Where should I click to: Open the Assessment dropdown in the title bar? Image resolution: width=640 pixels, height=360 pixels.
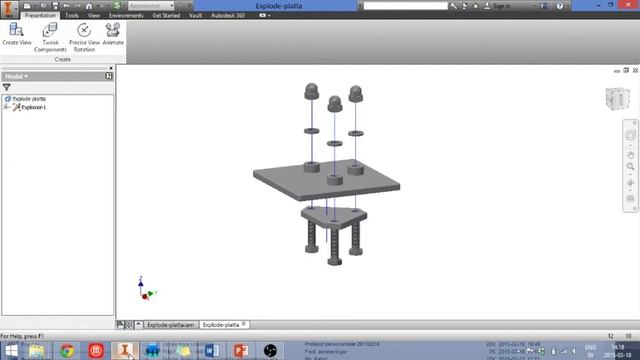[151, 6]
